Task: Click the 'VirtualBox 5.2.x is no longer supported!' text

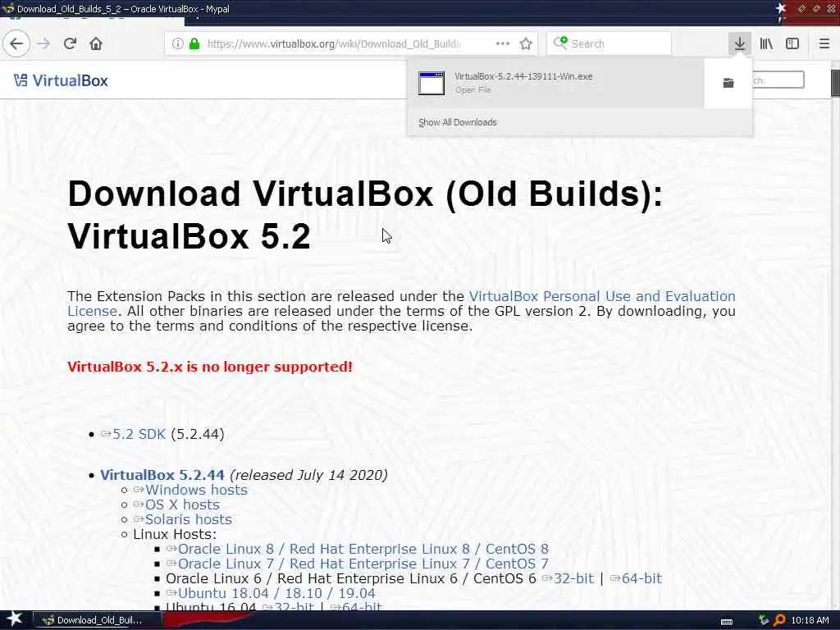Action: [210, 367]
